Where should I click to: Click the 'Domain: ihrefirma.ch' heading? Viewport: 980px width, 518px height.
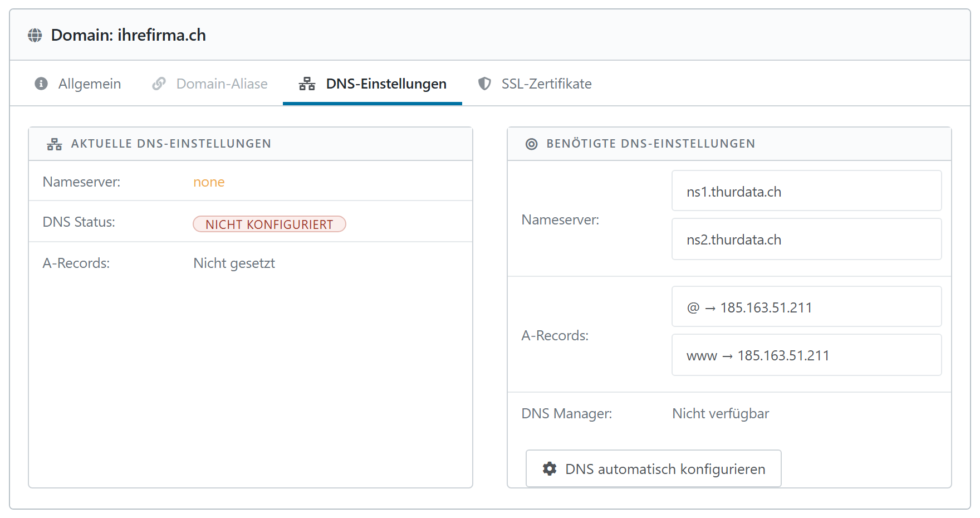tap(129, 35)
